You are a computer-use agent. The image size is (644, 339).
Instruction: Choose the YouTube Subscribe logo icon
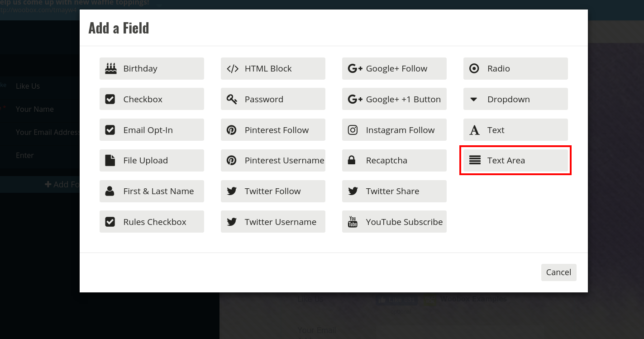pos(353,222)
